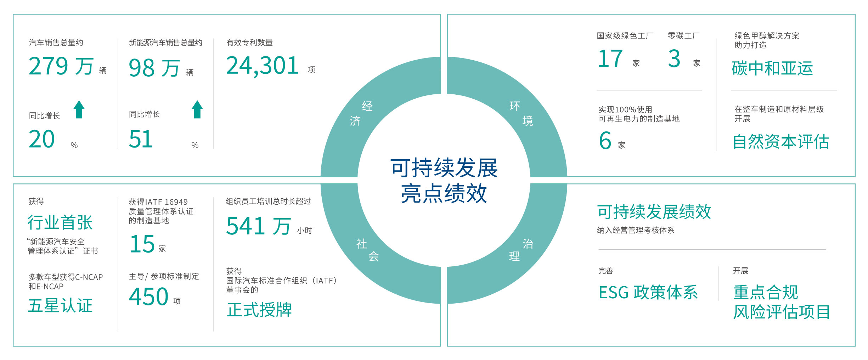Click the 17 national green factories number
868x360 pixels.
(610, 59)
